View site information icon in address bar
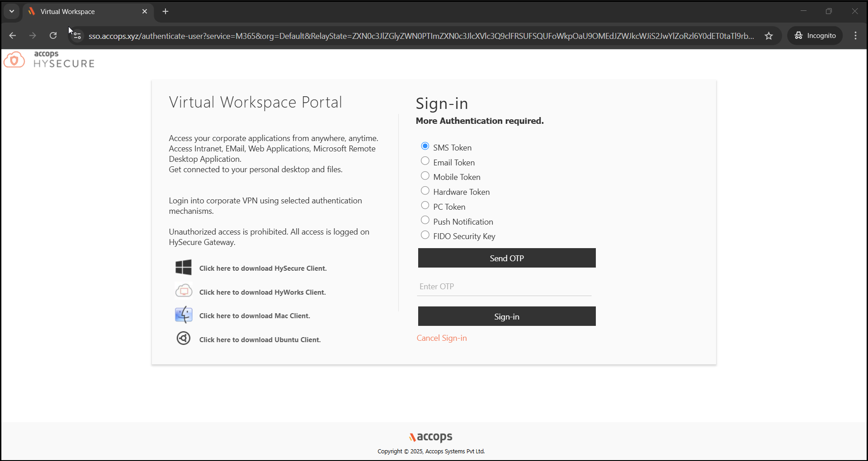Screen dimensions: 868x461 click(x=77, y=36)
